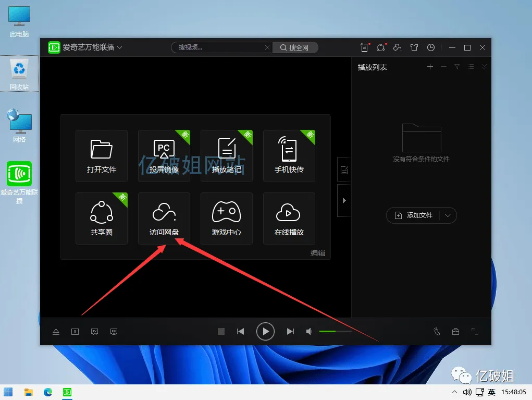Open the 添加文件 dropdown arrow
The height and width of the screenshot is (400, 532).
tap(448, 215)
